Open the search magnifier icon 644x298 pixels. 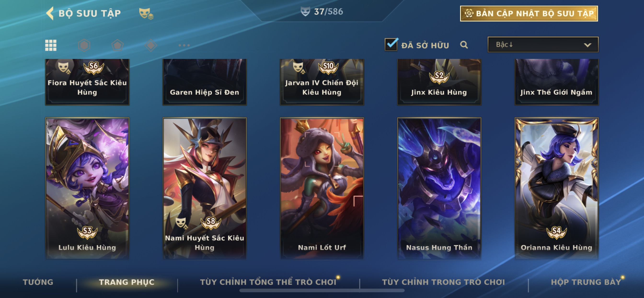tap(464, 45)
